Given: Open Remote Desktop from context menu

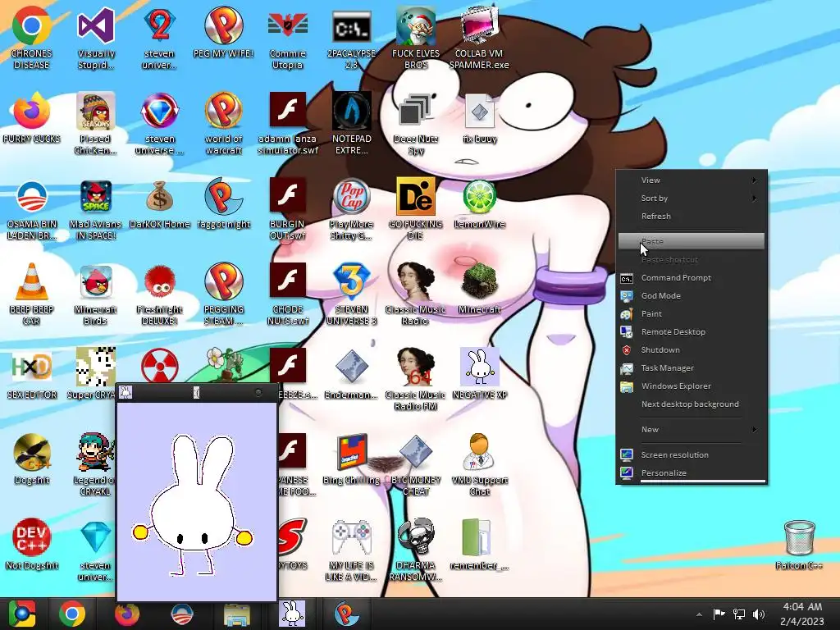Looking at the screenshot, I should pos(691,331).
